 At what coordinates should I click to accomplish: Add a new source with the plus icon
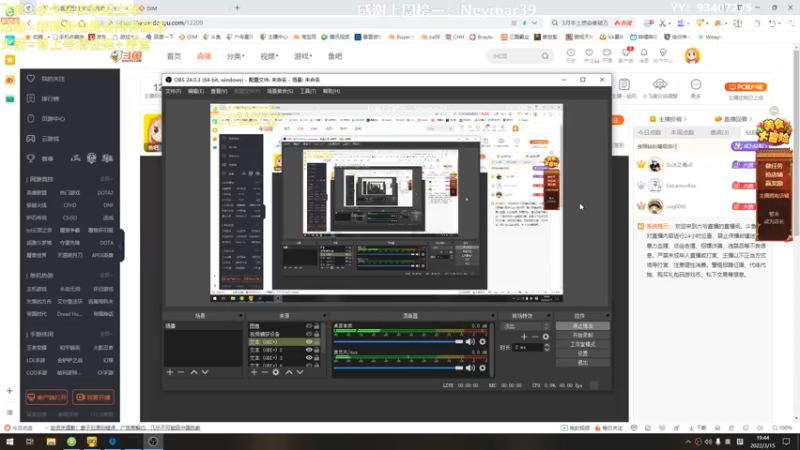point(254,372)
